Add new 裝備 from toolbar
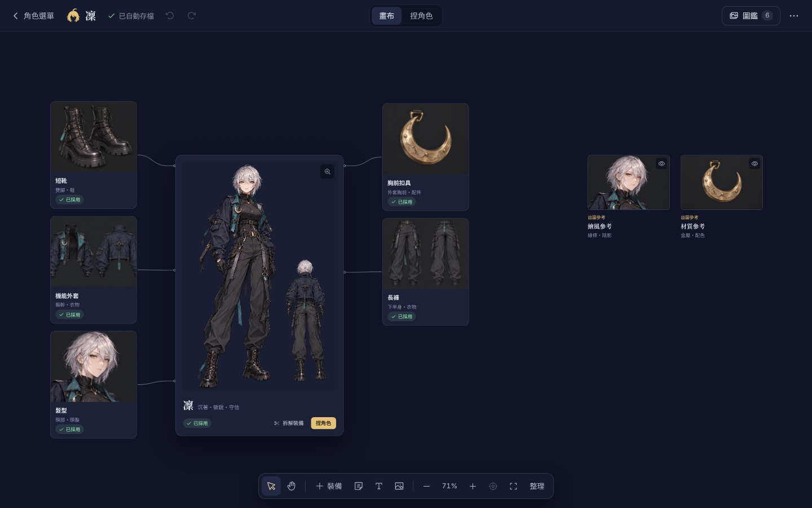The width and height of the screenshot is (812, 508). [329, 486]
